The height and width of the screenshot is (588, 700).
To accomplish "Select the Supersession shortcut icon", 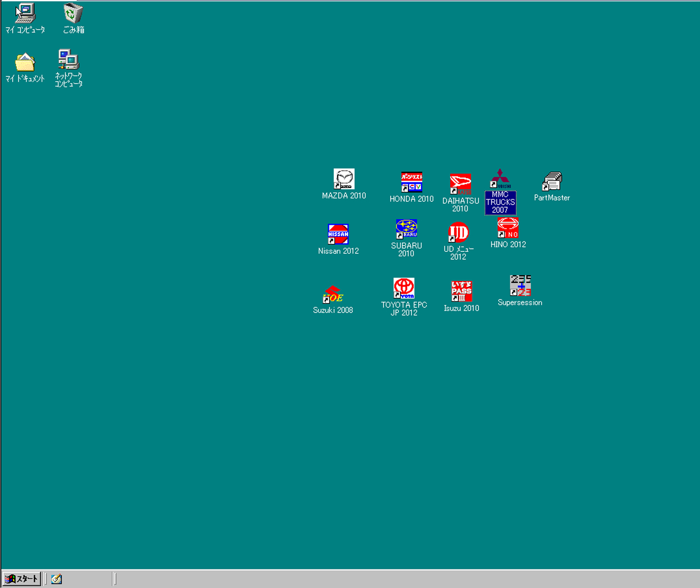I will [x=520, y=285].
